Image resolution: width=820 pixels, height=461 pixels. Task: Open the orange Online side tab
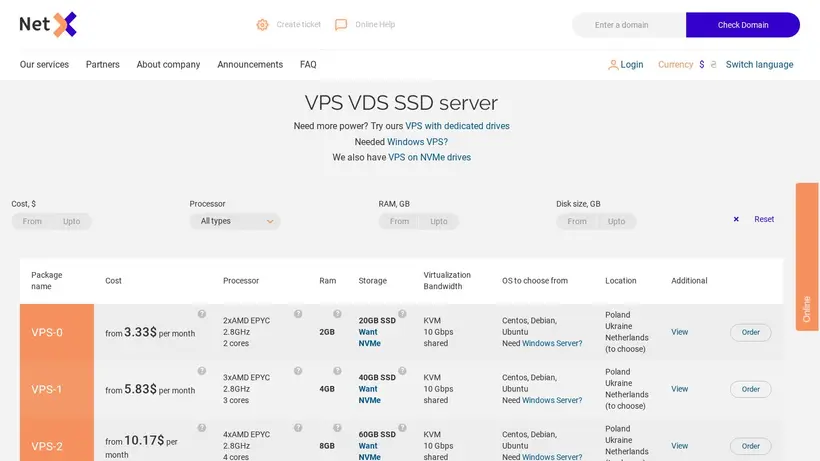[807, 257]
